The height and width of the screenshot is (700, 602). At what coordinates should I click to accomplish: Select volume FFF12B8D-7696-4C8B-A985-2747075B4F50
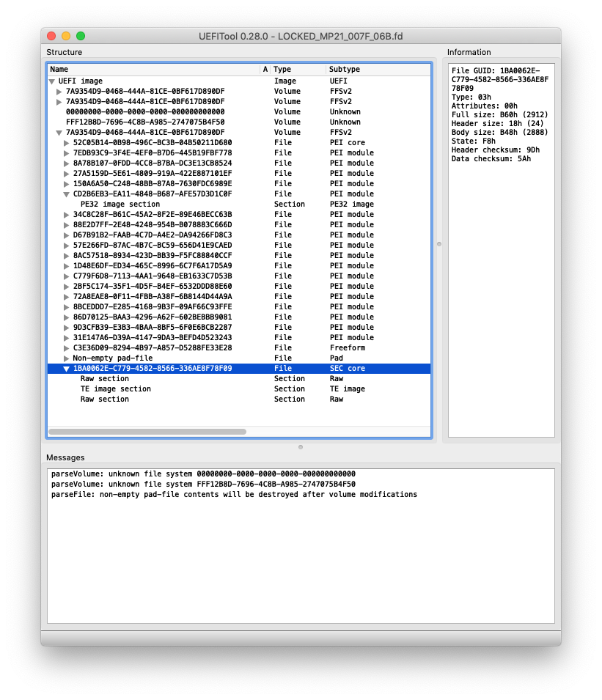pos(144,122)
